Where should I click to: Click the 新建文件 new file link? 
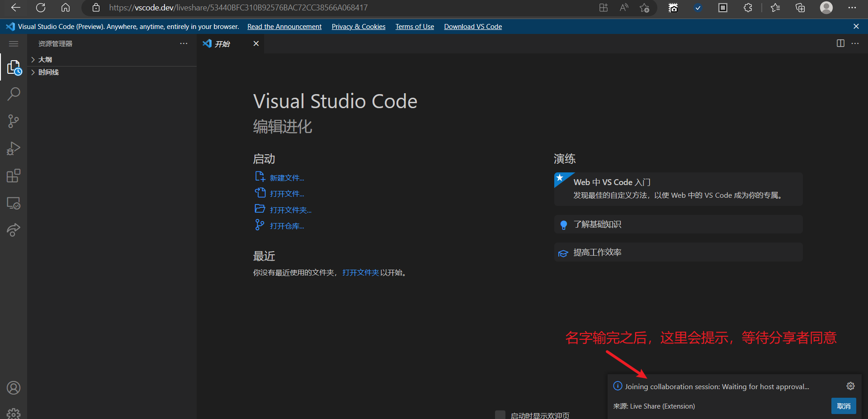point(287,178)
